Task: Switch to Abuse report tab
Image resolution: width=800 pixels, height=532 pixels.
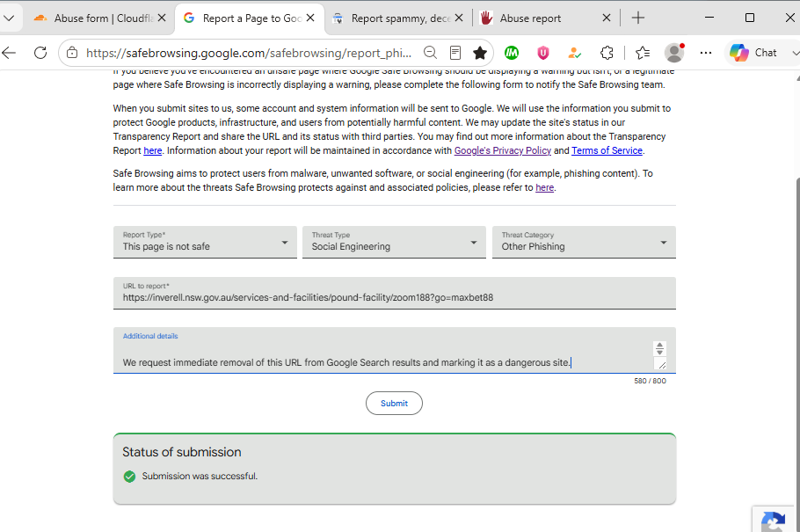Action: (545, 18)
